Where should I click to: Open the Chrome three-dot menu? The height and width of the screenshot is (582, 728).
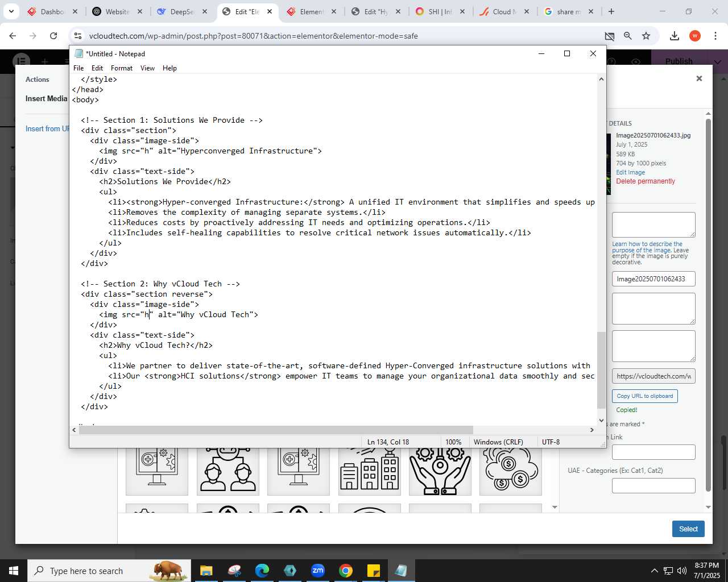click(715, 36)
